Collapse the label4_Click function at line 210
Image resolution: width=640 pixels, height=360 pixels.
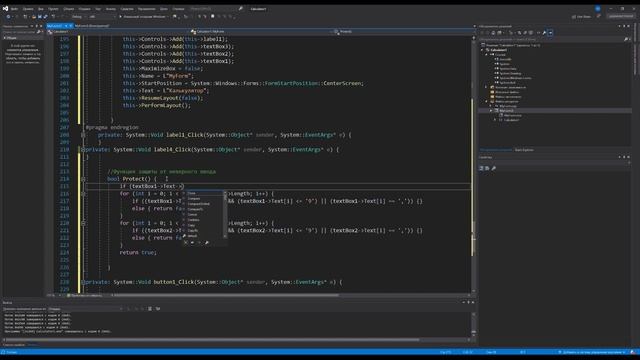coord(83,150)
